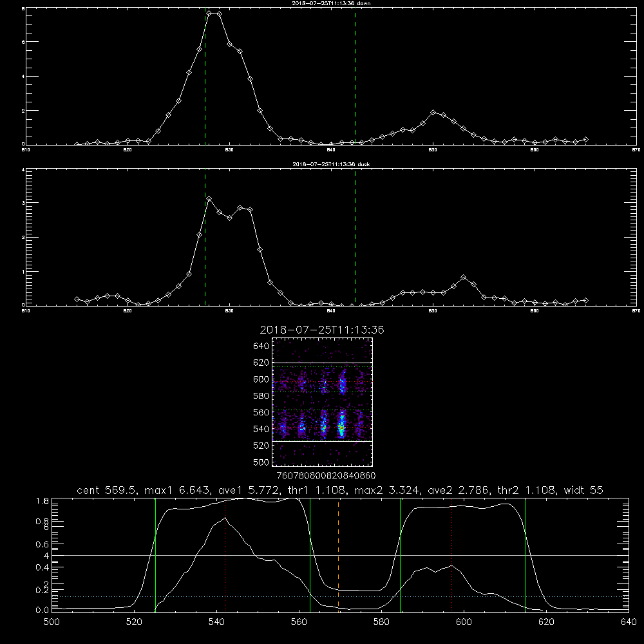The image size is (644, 644).
Task: Click the 500 label on spectral image y-axis
Action: point(261,462)
